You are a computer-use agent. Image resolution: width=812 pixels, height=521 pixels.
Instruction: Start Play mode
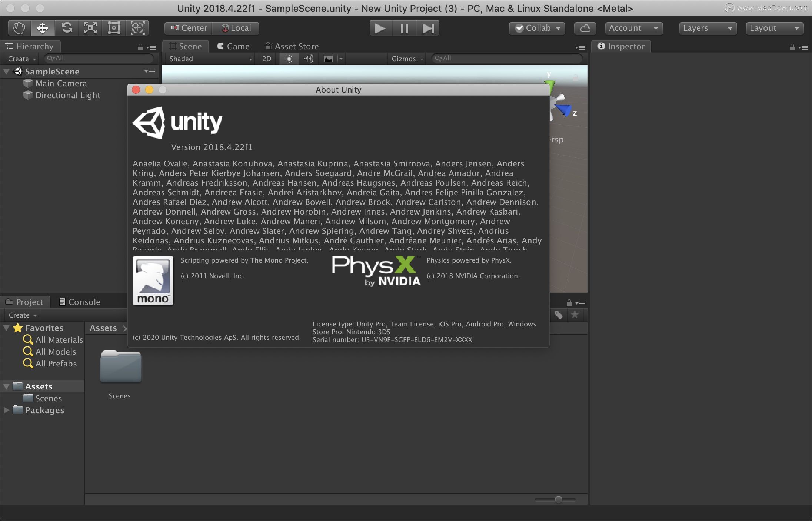pyautogui.click(x=381, y=28)
